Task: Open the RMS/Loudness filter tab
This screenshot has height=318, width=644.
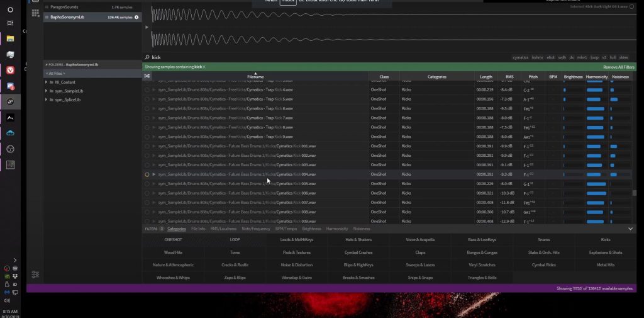Action: click(223, 229)
